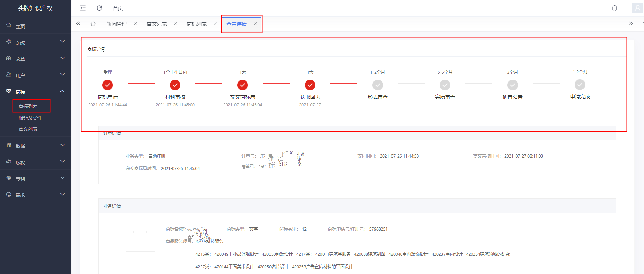Expand the 系统 menu chevron
Screen dimensions: 644x274
[63, 42]
